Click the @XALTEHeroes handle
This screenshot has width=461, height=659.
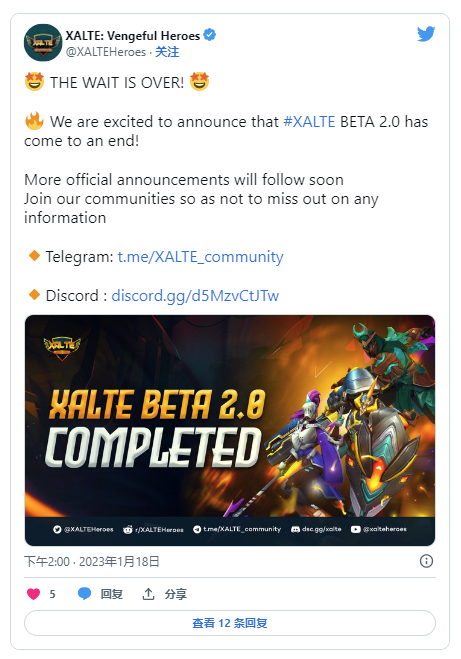pyautogui.click(x=106, y=52)
